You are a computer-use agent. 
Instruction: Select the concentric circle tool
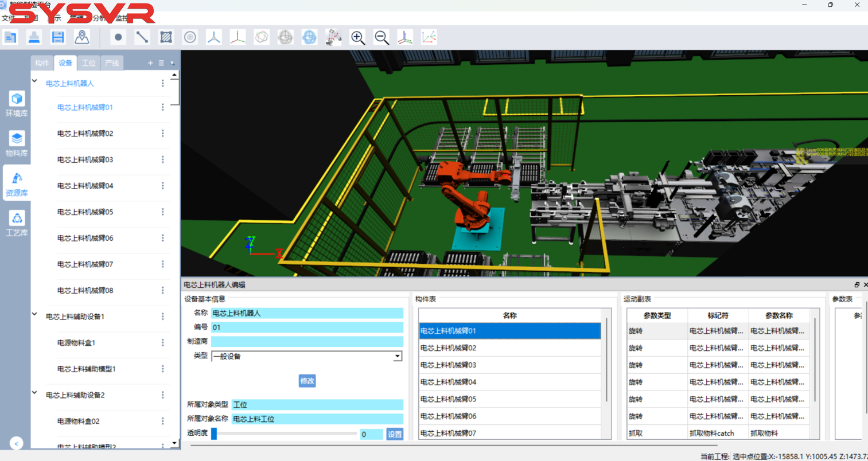(x=190, y=38)
